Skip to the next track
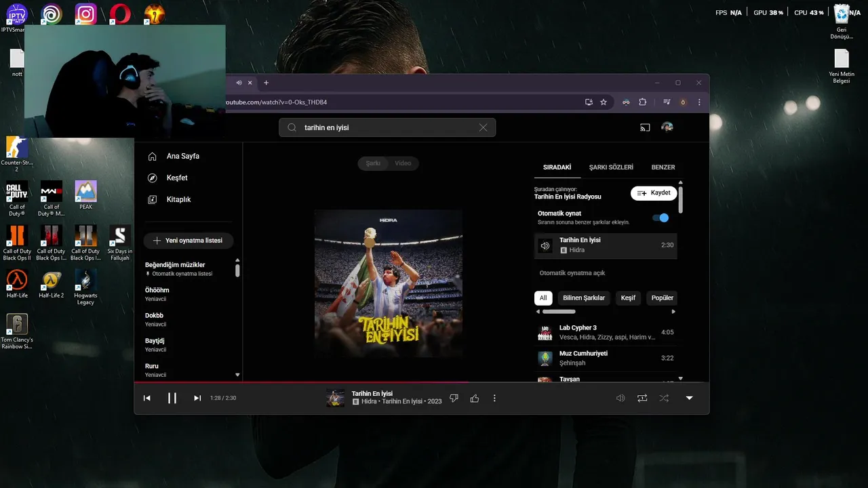Viewport: 868px width, 488px height. [197, 399]
